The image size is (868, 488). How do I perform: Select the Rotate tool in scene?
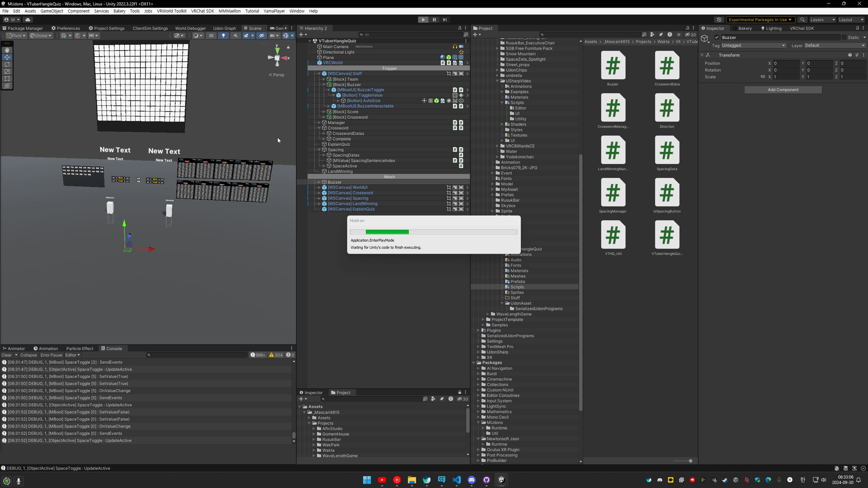[x=7, y=65]
